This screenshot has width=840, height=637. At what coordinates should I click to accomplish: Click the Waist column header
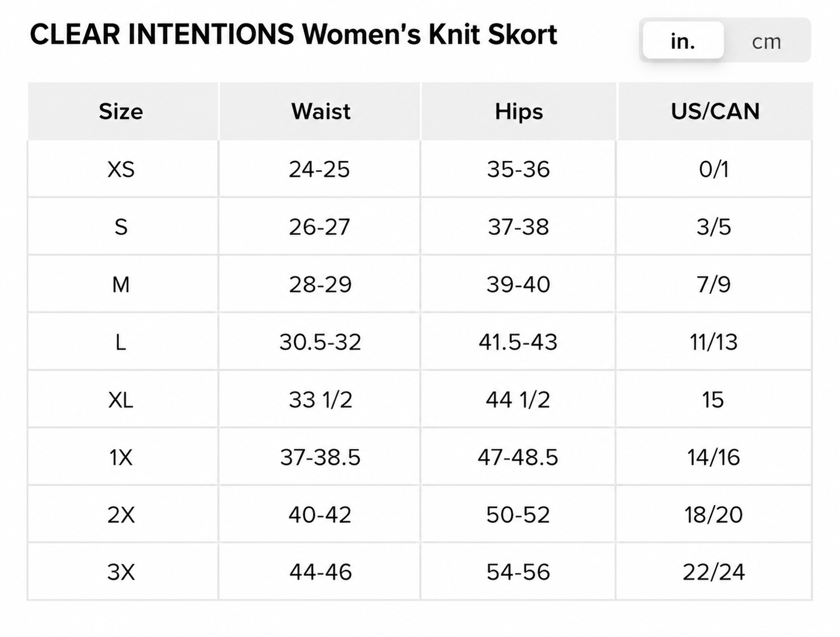pos(321,111)
